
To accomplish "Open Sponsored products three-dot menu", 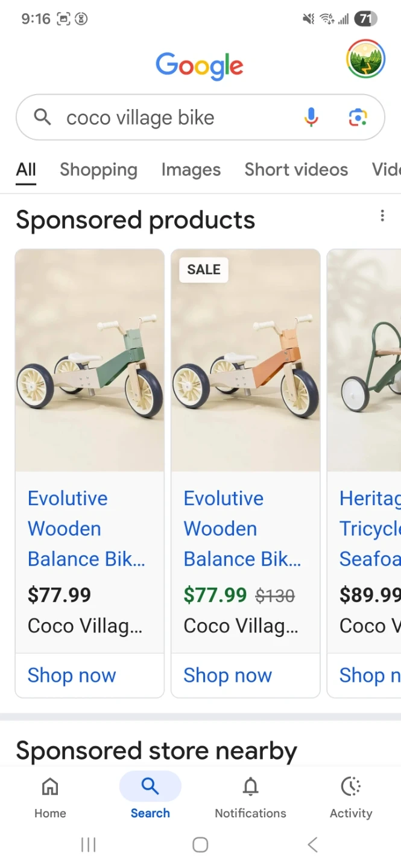I will pos(382,216).
